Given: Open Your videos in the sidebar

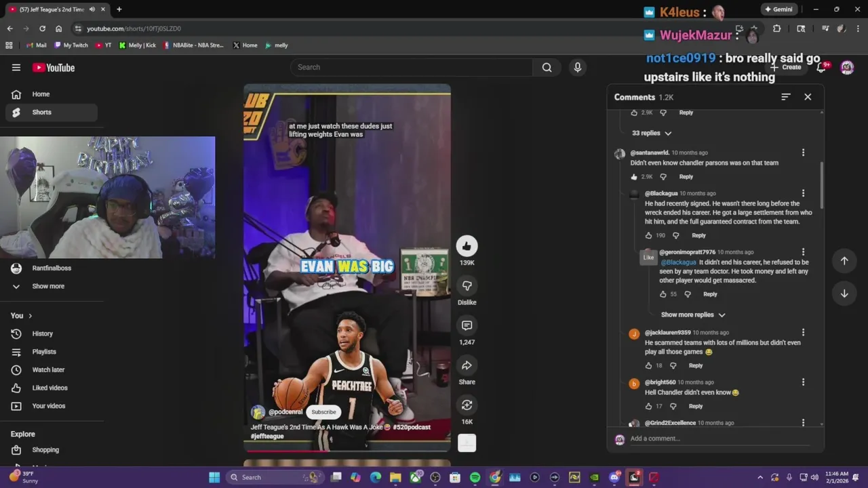Looking at the screenshot, I should (52, 406).
